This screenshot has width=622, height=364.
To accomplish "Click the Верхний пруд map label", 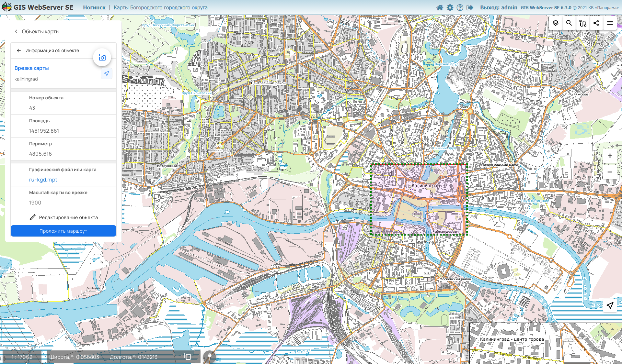I will pos(446,64).
